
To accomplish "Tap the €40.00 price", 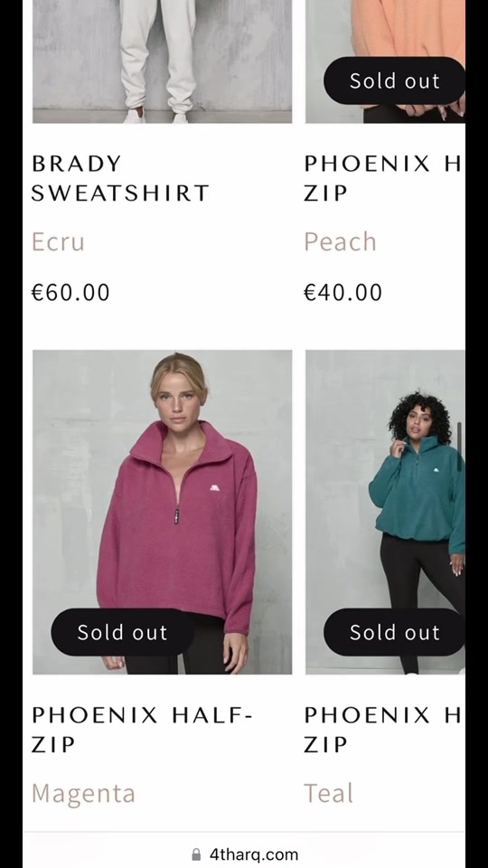I will point(343,292).
